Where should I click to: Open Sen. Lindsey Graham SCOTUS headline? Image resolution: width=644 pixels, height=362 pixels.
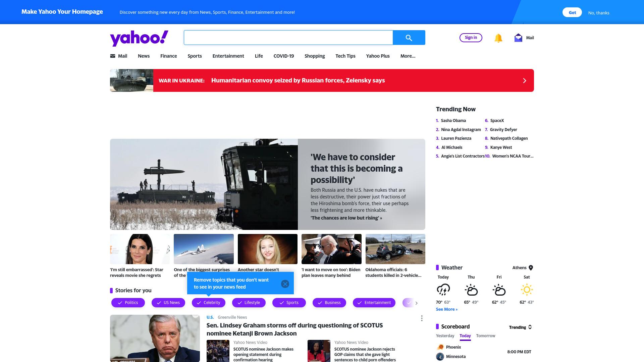[x=294, y=329]
